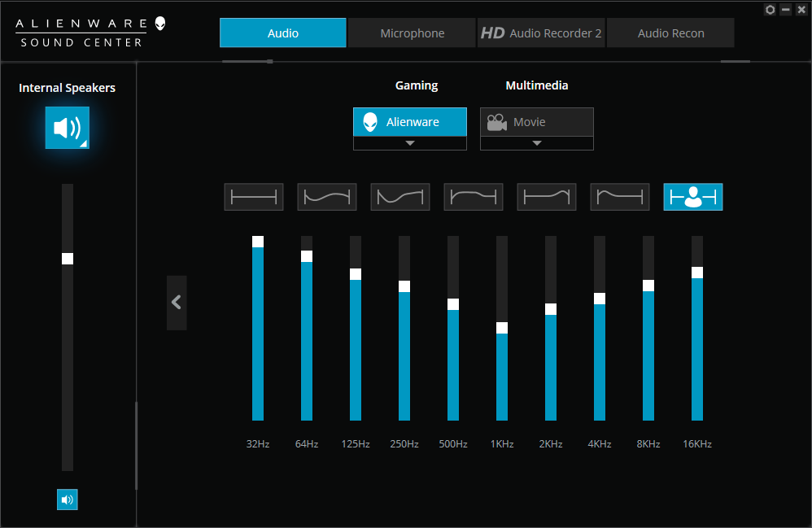Select the Alienware gaming profile button

pyautogui.click(x=409, y=122)
